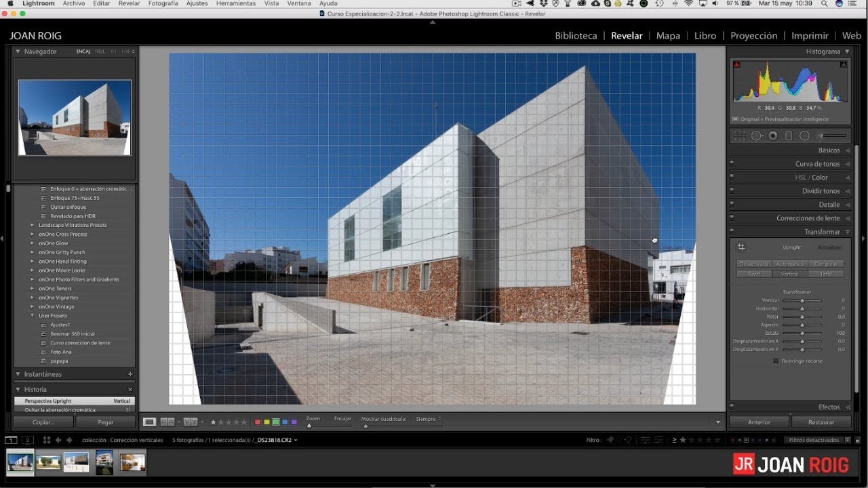This screenshot has width=868, height=488.
Task: Collapse the User Presets folder
Action: [x=32, y=315]
